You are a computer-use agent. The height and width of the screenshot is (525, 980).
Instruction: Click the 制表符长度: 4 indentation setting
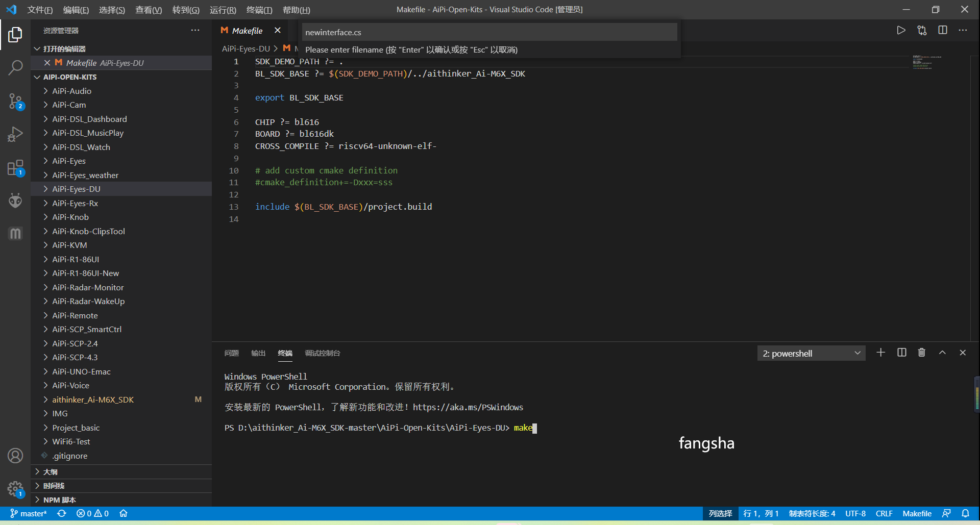pyautogui.click(x=812, y=513)
